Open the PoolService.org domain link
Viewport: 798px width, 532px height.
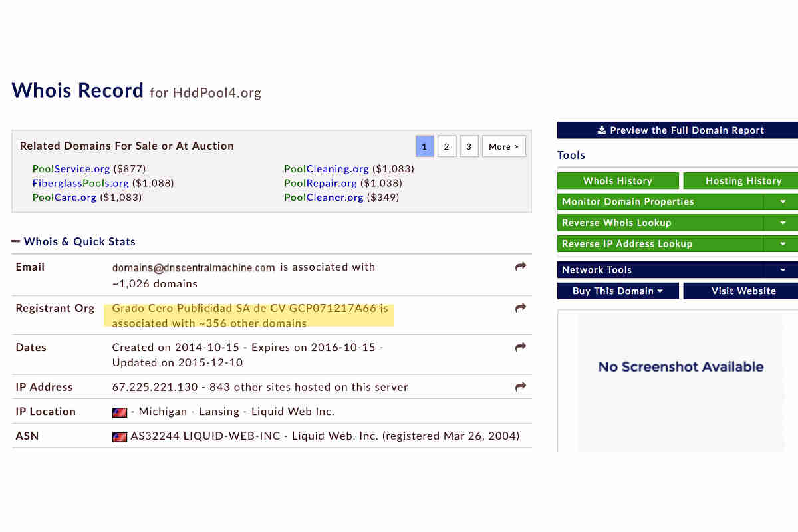(71, 169)
